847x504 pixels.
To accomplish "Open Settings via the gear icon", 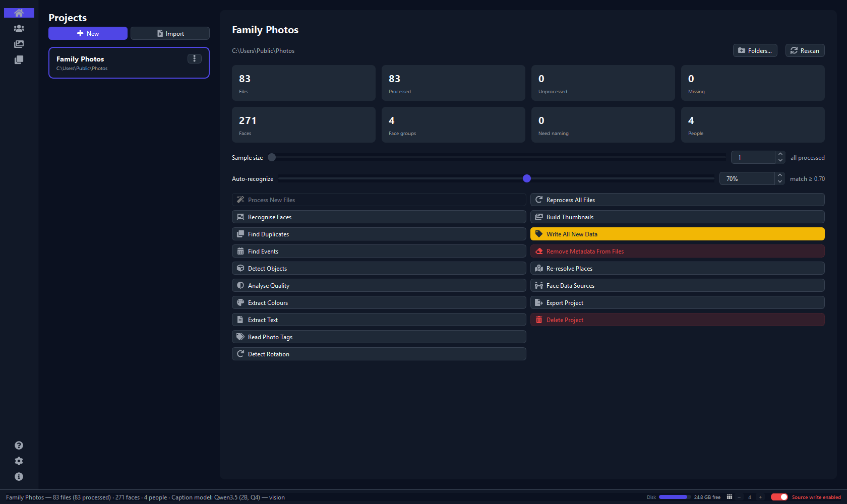I will pos(19,461).
